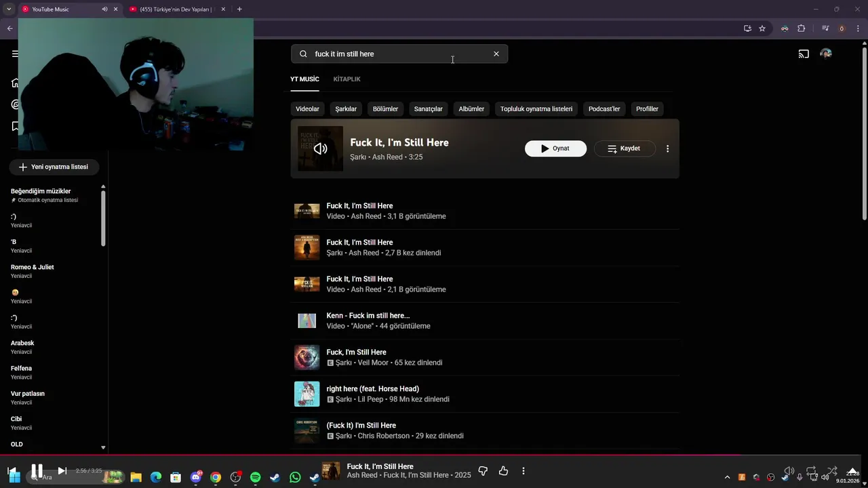This screenshot has width=868, height=488.
Task: Skip to the next track
Action: pyautogui.click(x=62, y=470)
